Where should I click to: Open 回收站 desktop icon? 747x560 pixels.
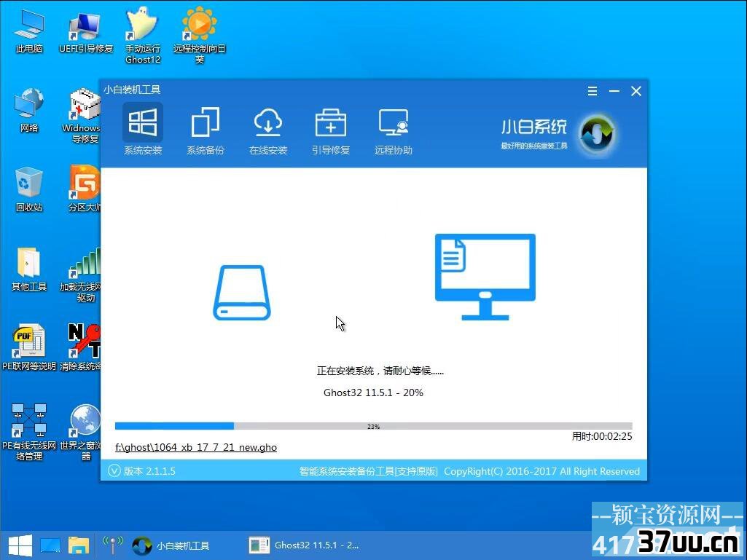click(x=29, y=189)
